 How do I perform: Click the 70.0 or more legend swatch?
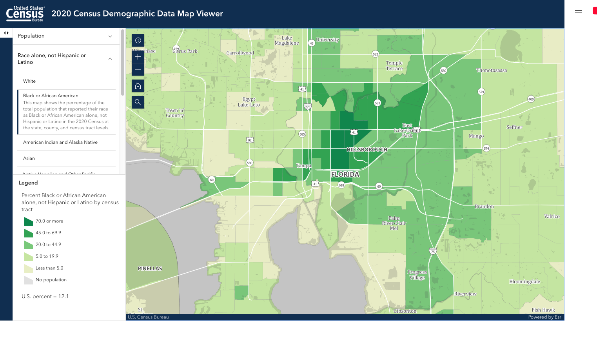[28, 221]
